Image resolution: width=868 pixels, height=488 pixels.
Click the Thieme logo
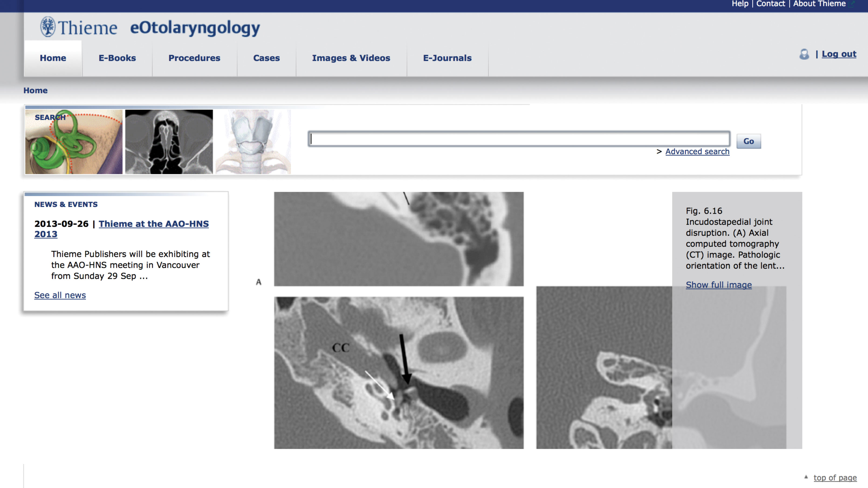click(x=79, y=27)
